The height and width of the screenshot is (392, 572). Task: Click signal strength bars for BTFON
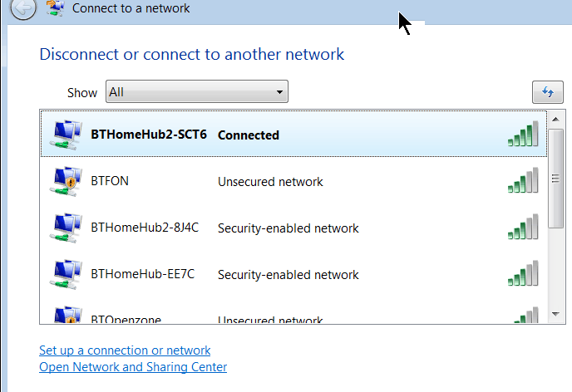[x=523, y=180]
